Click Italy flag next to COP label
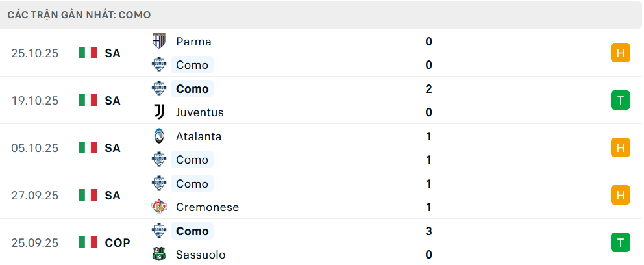 pyautogui.click(x=88, y=242)
